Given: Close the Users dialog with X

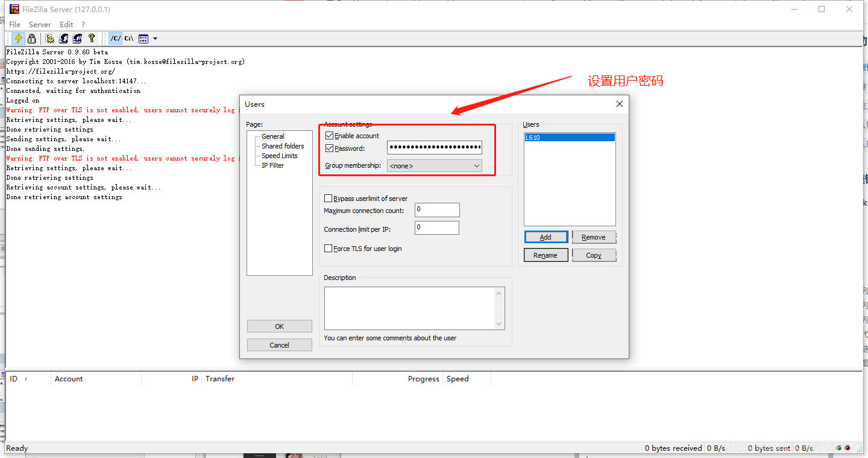Looking at the screenshot, I should 619,104.
